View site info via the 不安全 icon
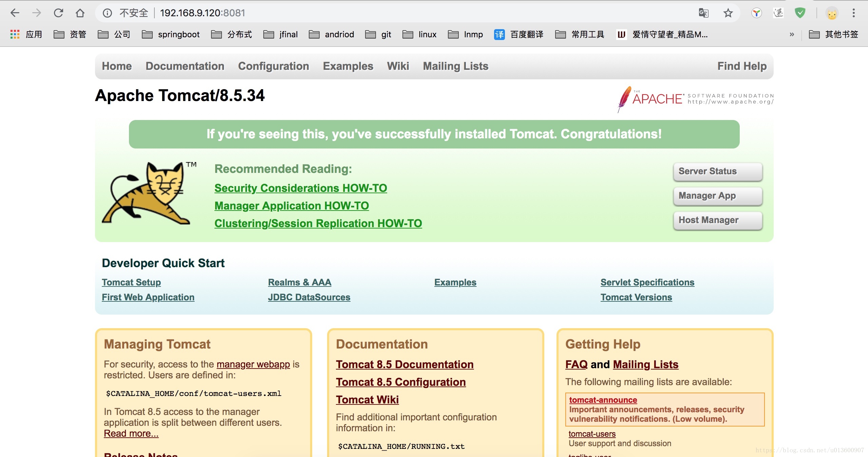Image resolution: width=868 pixels, height=457 pixels. coord(107,13)
